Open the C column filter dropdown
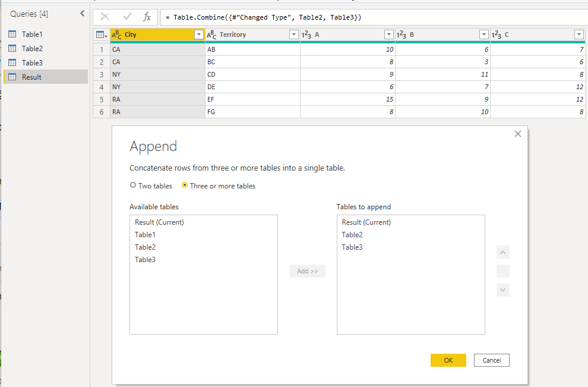The image size is (588, 387). pos(578,34)
